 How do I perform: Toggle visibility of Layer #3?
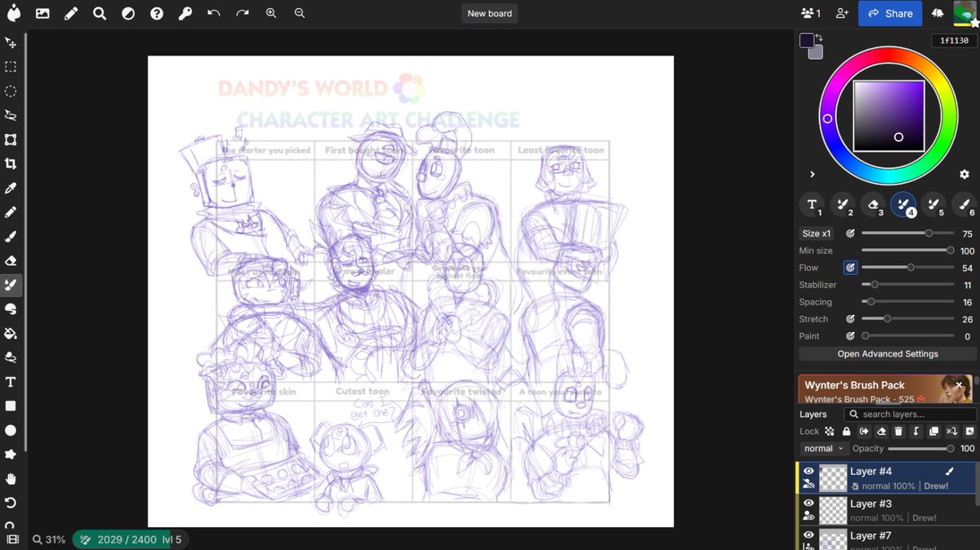(808, 503)
